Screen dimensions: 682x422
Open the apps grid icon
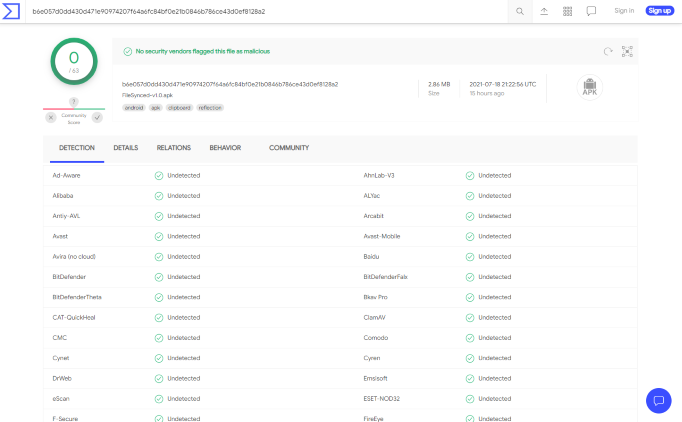click(567, 11)
